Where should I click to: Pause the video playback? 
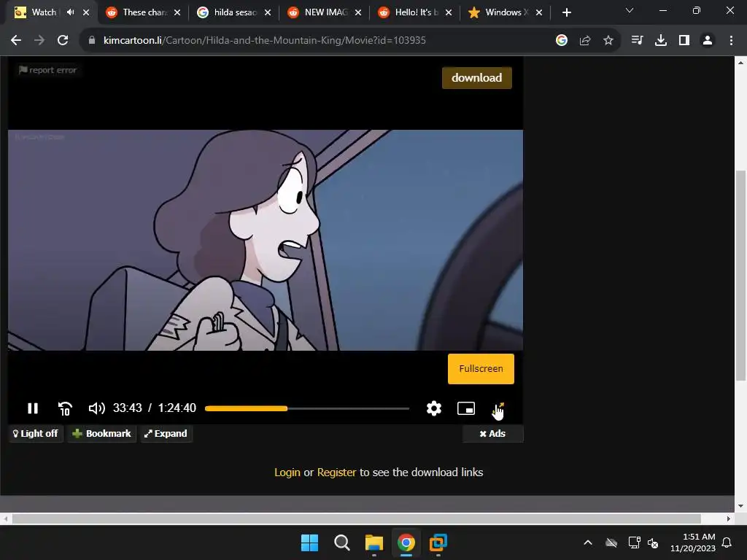coord(33,408)
